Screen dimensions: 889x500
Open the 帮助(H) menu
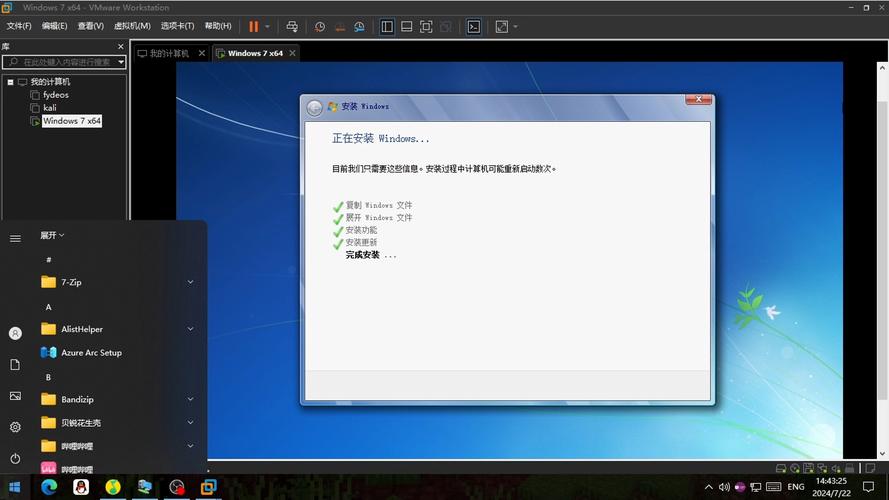(x=218, y=26)
